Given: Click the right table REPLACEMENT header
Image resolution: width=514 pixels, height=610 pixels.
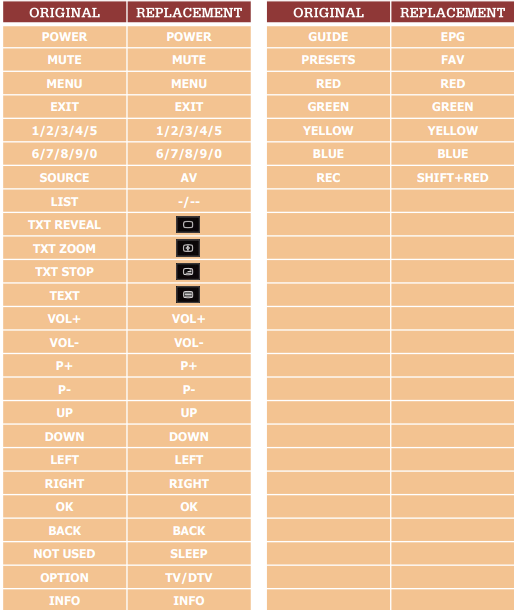Looking at the screenshot, I should [x=453, y=12].
